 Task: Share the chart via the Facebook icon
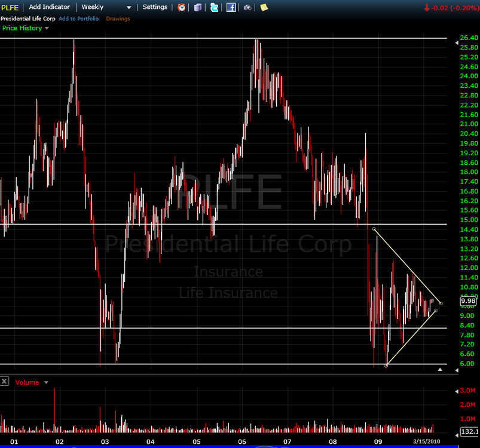coord(231,7)
